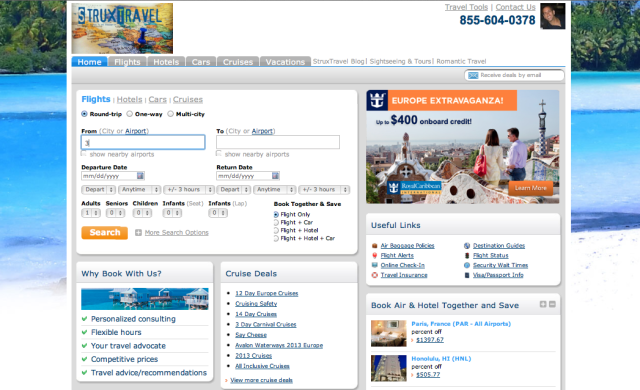Open the departure date calendar icon
This screenshot has width=640, height=390.
[x=140, y=176]
